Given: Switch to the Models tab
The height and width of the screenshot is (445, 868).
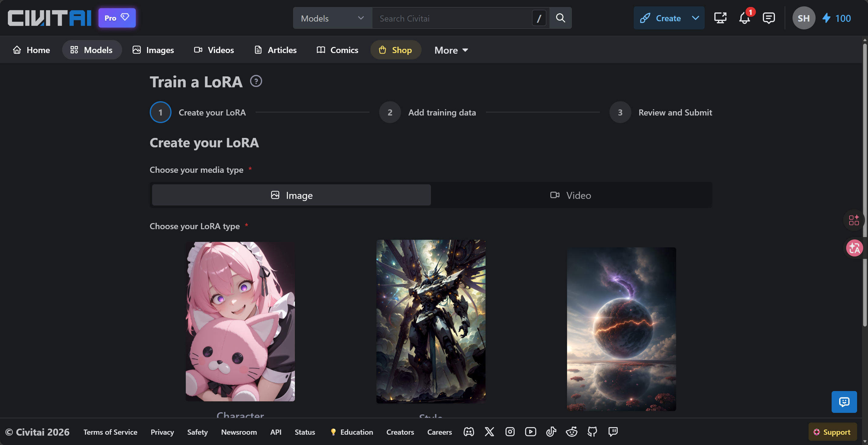Looking at the screenshot, I should click(x=92, y=50).
